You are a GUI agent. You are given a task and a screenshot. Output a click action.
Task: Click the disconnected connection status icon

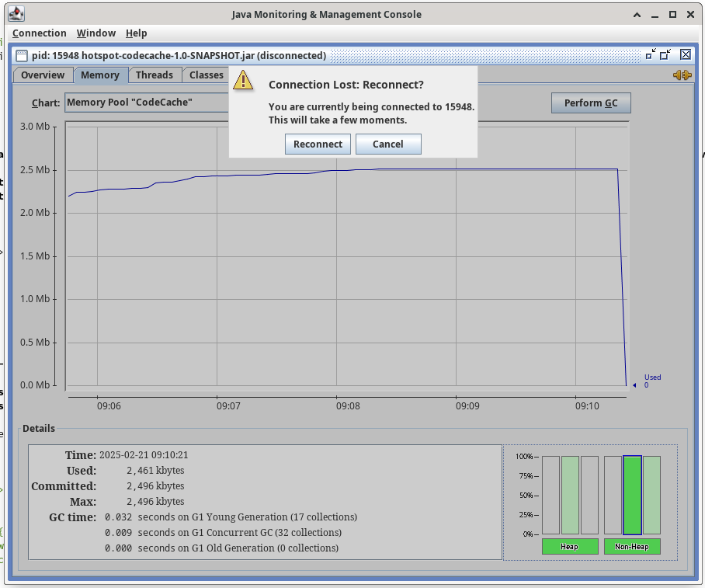point(682,75)
